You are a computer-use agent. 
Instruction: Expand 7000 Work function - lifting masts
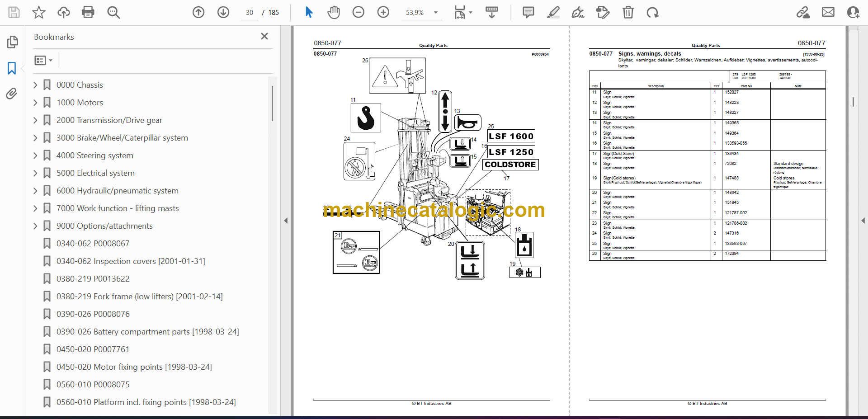coord(35,208)
